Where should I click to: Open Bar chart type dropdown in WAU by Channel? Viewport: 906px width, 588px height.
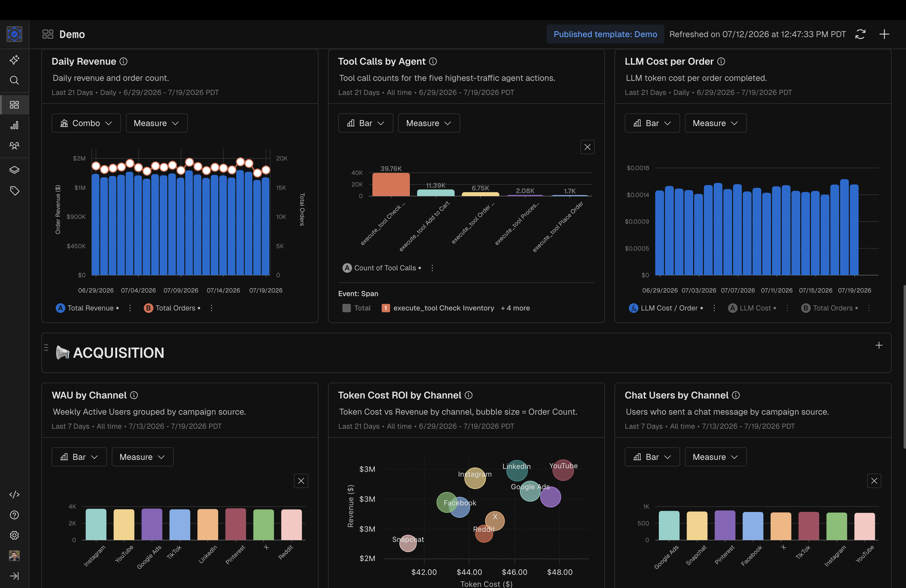tap(79, 457)
